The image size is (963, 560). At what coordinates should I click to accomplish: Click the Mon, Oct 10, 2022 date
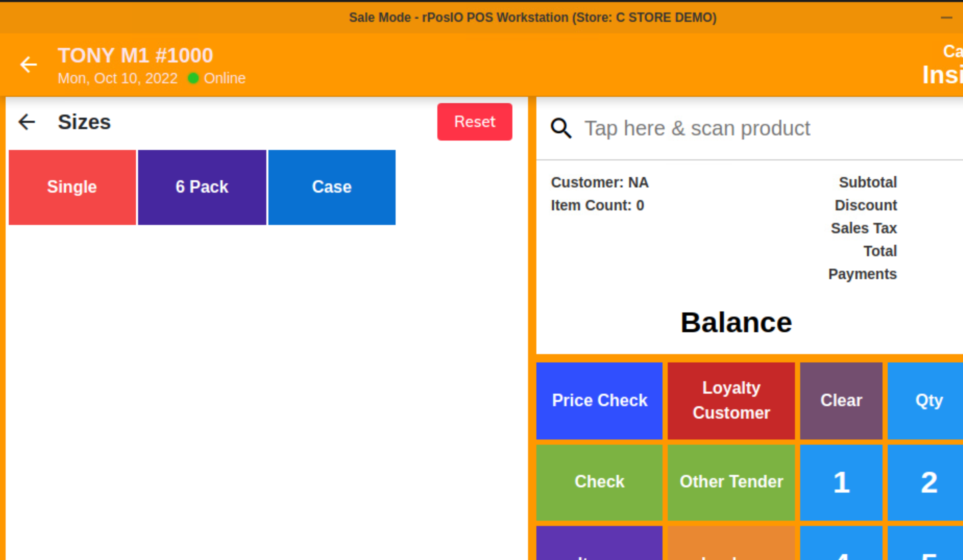118,78
